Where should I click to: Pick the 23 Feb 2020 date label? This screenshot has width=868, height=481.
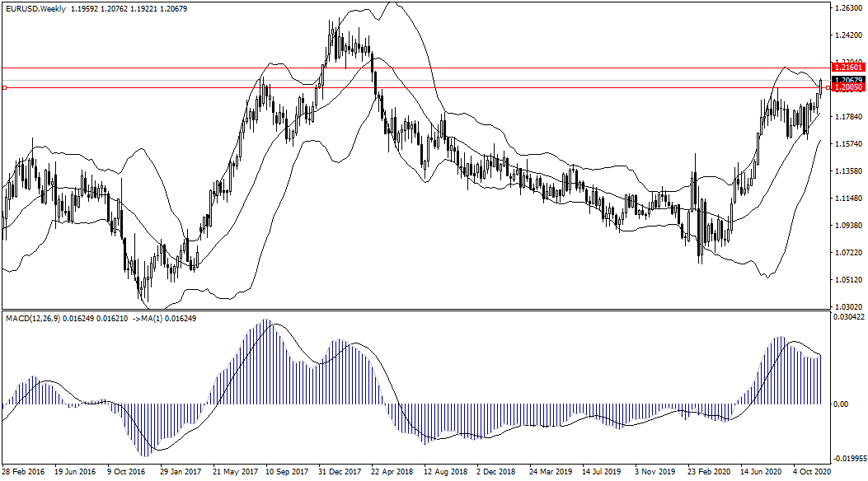(709, 474)
